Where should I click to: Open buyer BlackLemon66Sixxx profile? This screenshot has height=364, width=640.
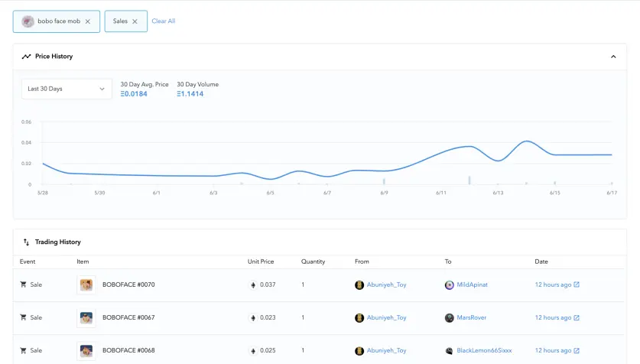tap(484, 350)
